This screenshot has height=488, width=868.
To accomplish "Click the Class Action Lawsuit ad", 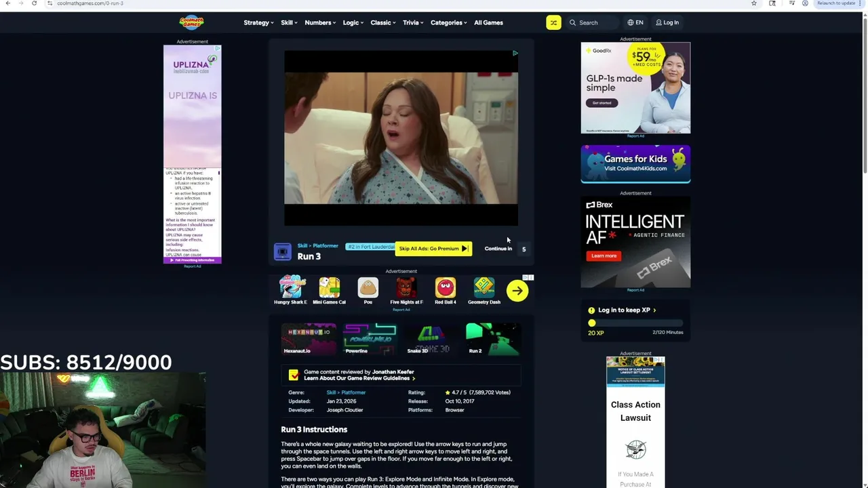I will coord(635,422).
